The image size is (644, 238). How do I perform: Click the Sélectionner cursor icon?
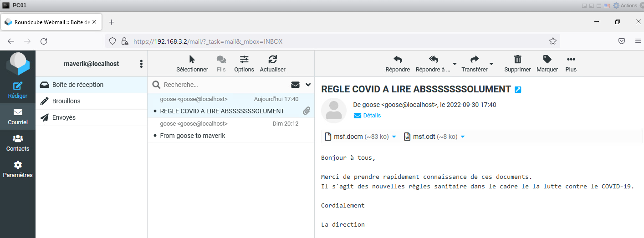(192, 60)
